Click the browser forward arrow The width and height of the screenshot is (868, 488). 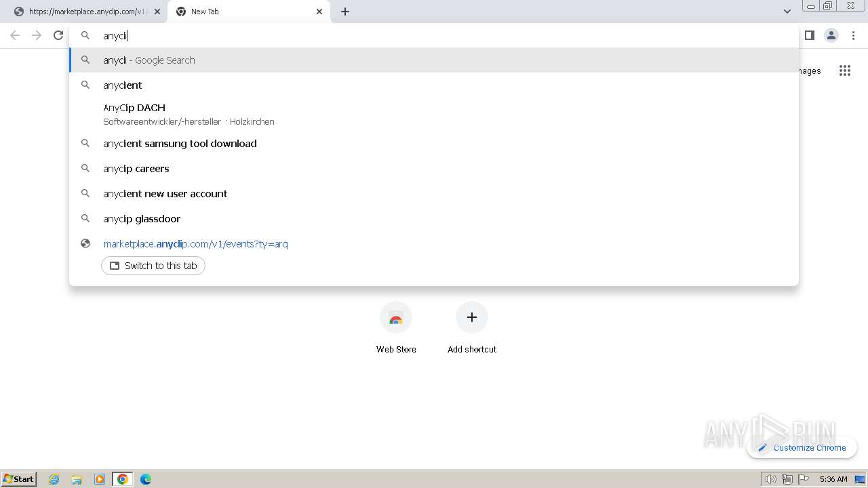[x=37, y=35]
